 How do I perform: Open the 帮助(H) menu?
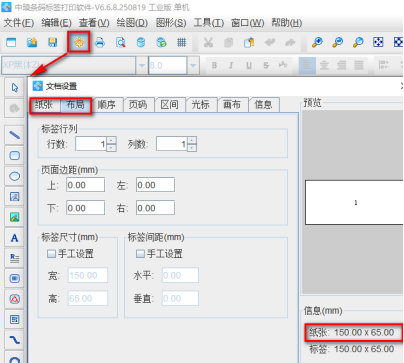click(x=287, y=23)
